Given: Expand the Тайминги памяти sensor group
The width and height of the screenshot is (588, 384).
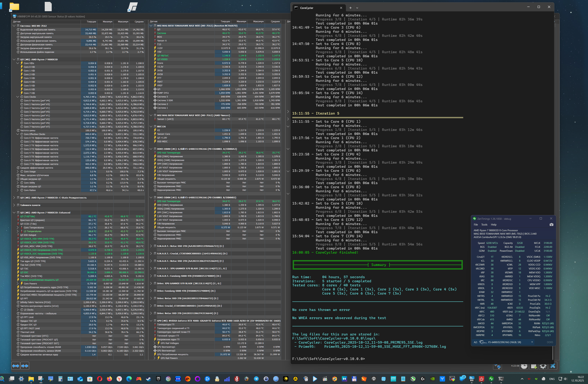Looking at the screenshot, I should (x=14, y=205).
